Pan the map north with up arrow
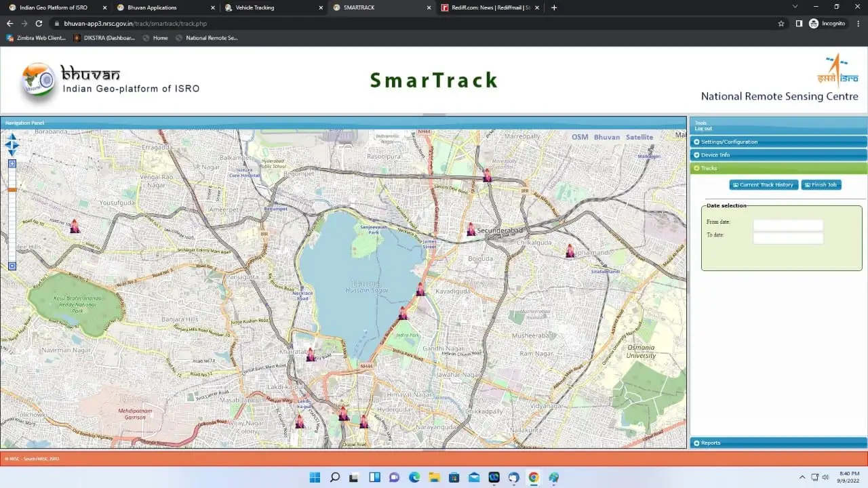 click(x=12, y=137)
